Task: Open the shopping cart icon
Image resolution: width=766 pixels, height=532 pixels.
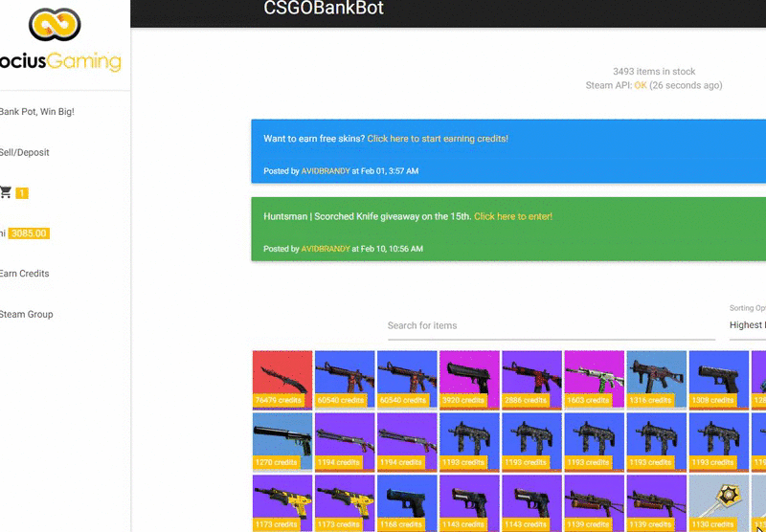Action: pyautogui.click(x=6, y=192)
